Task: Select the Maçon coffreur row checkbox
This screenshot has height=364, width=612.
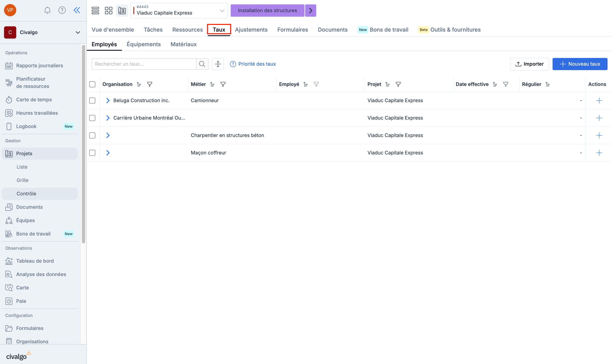Action: point(92,153)
